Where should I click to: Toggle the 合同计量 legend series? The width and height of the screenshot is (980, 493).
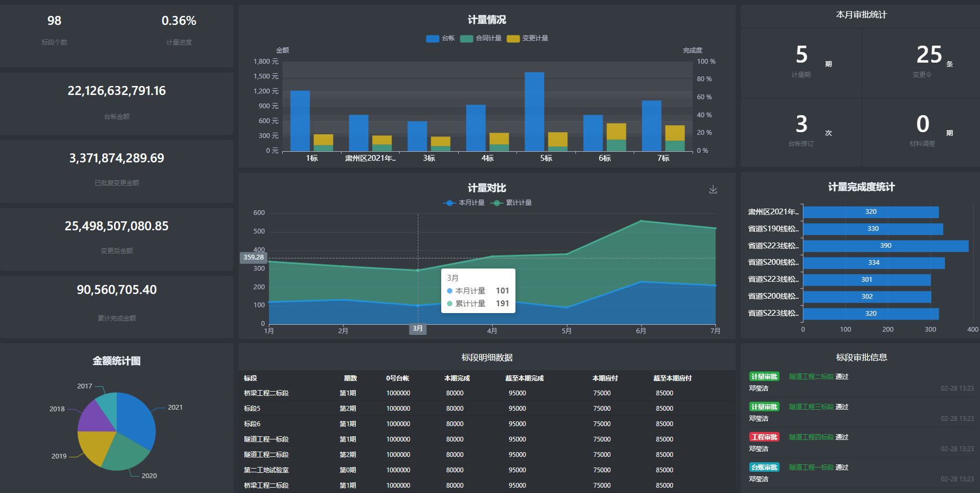[481, 38]
